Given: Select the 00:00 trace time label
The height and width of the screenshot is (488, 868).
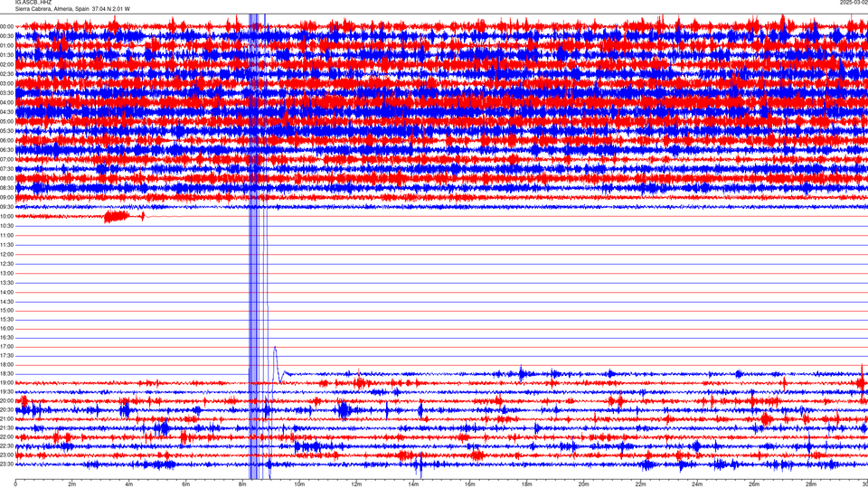Looking at the screenshot, I should click(x=6, y=26).
